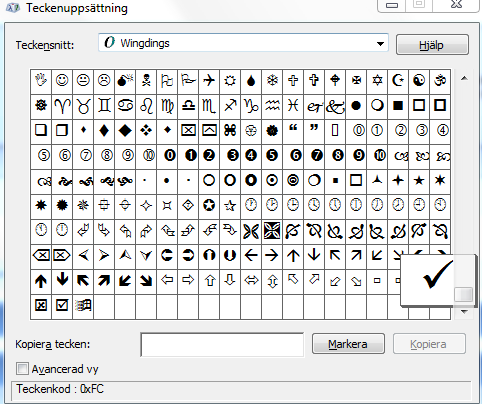
Task: Select the airplane character
Action: tap(209, 81)
